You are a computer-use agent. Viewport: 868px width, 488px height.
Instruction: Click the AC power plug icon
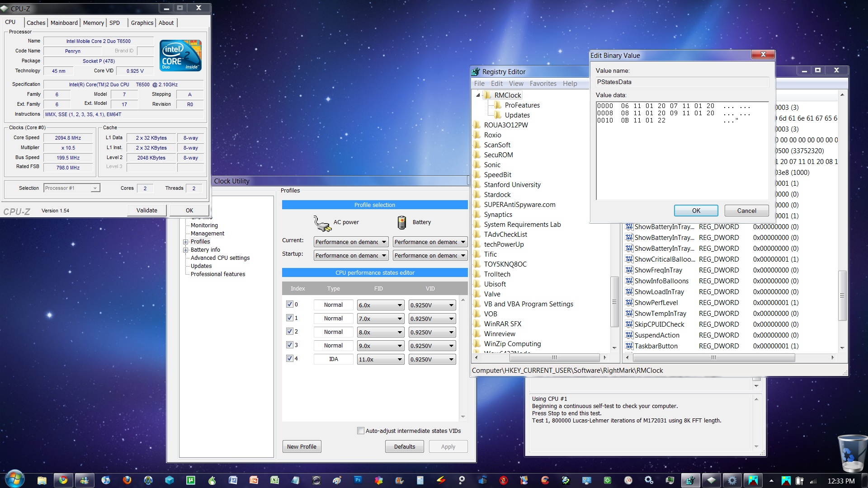click(322, 223)
